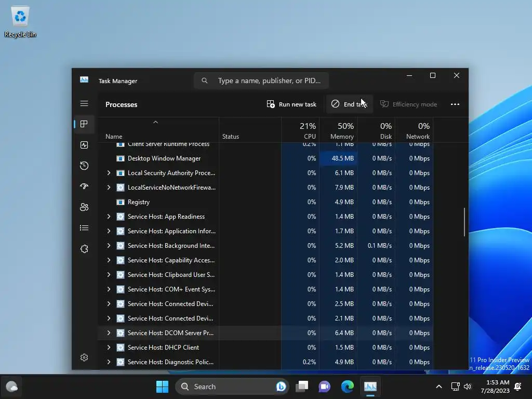
Task: Expand Service Host: Background Intelligent row
Action: click(x=109, y=246)
